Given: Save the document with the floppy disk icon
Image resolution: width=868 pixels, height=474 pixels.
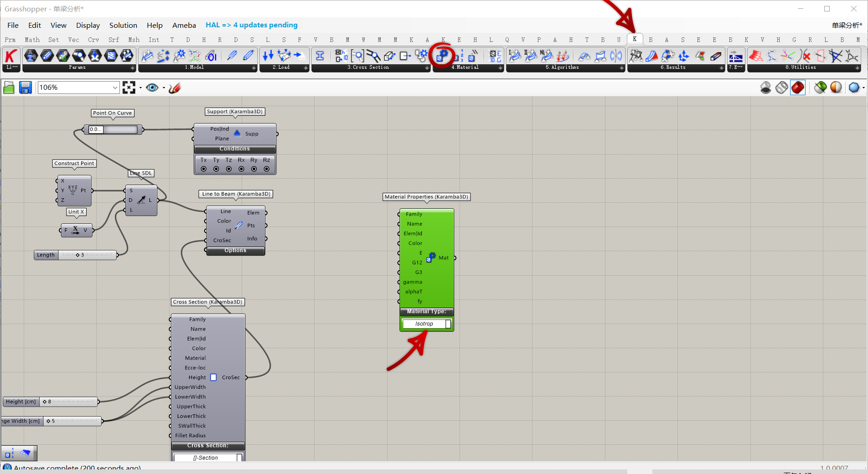Looking at the screenshot, I should (26, 88).
